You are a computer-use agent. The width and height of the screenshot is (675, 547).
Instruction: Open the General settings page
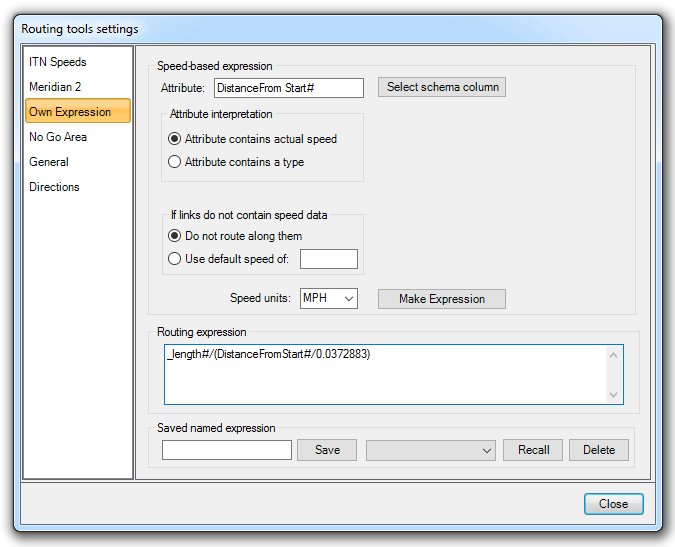pos(49,162)
